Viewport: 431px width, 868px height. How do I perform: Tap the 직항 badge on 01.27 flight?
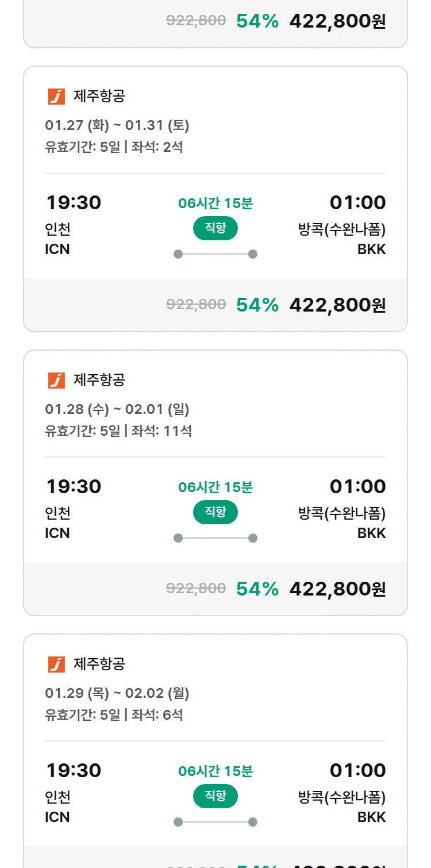[x=215, y=228]
